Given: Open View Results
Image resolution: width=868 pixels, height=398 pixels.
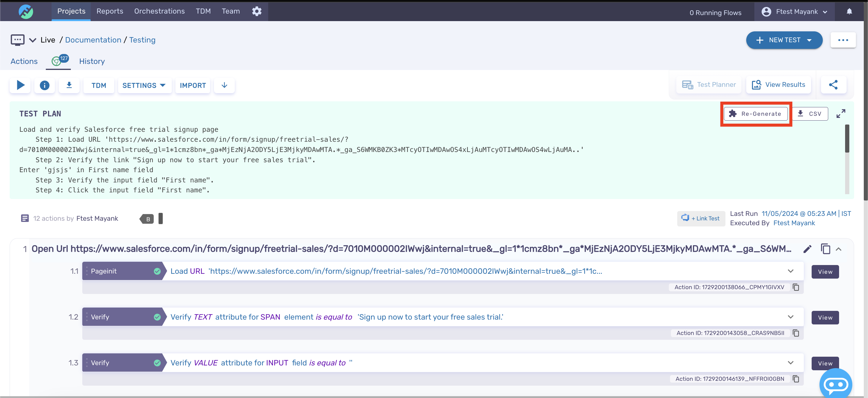Looking at the screenshot, I should 778,85.
